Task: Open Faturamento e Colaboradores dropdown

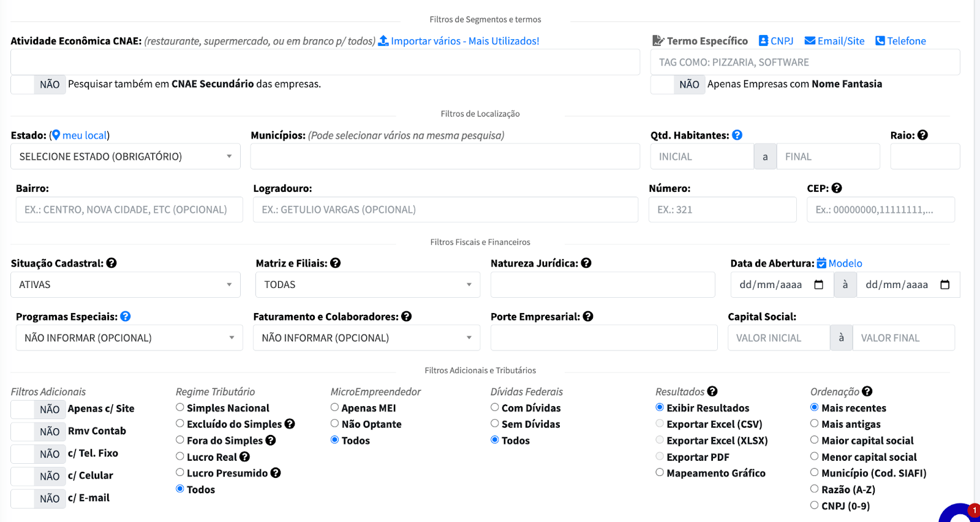Action: pos(366,338)
